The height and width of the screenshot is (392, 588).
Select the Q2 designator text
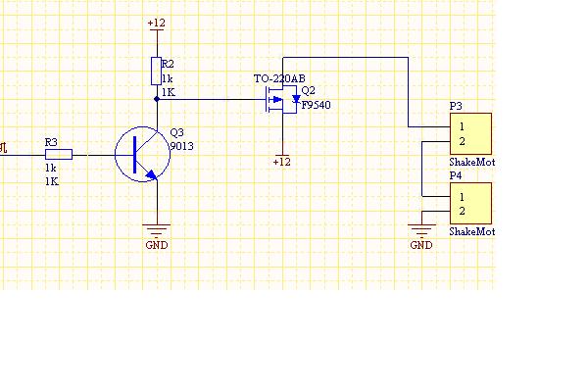tap(309, 91)
